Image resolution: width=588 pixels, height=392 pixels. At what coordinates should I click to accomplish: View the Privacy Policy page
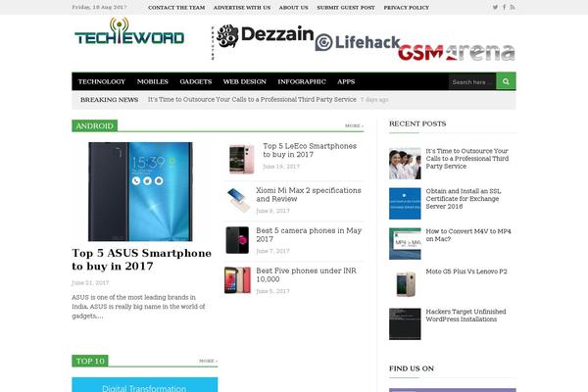[x=406, y=8]
